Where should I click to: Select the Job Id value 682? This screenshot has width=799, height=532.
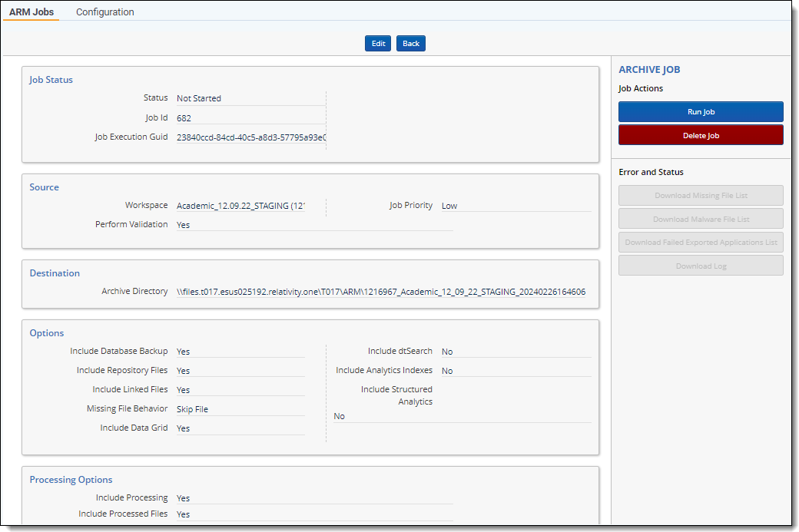point(184,118)
